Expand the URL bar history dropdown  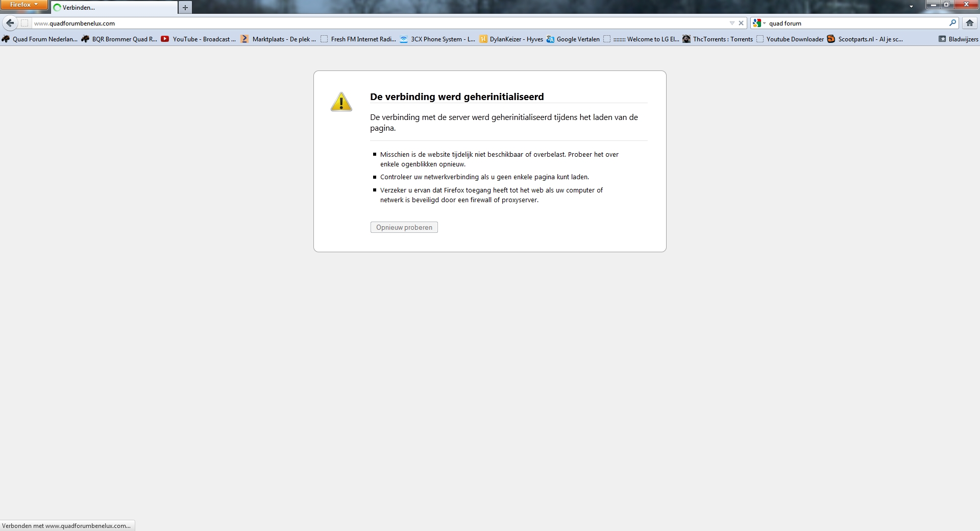pos(732,23)
